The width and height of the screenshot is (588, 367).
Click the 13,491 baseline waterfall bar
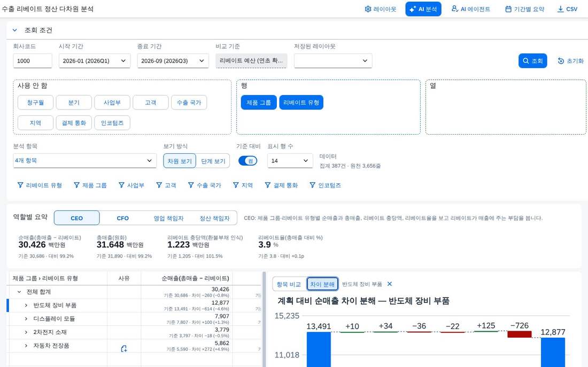pyautogui.click(x=319, y=349)
